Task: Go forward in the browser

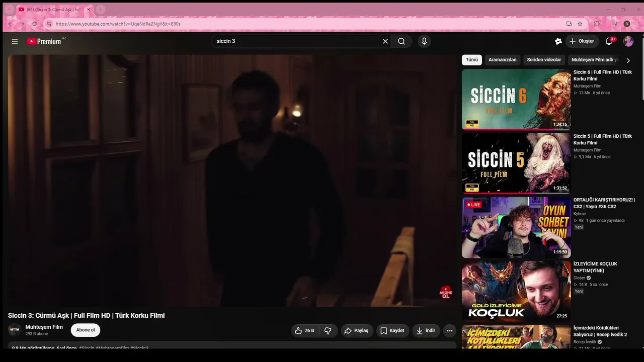Action: click(22, 24)
